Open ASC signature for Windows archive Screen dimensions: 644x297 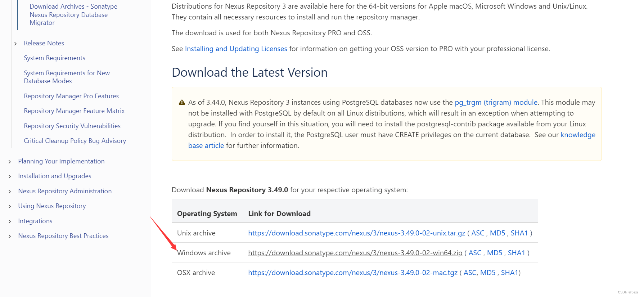click(x=475, y=253)
